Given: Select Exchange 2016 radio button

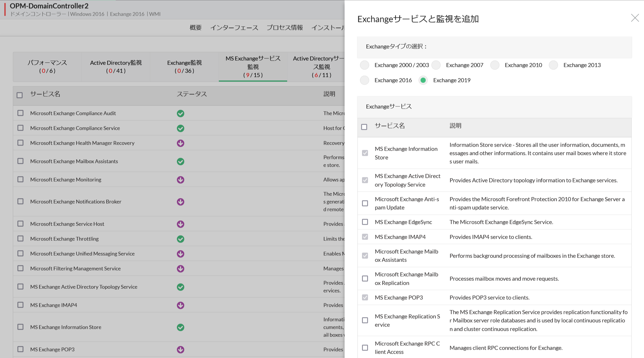Looking at the screenshot, I should pyautogui.click(x=365, y=80).
